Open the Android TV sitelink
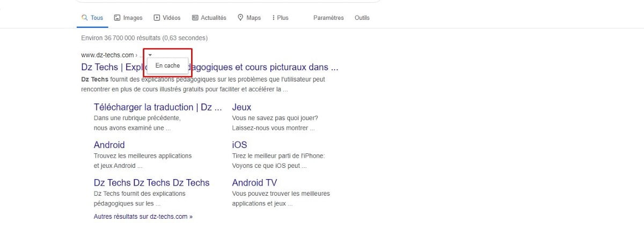This screenshot has height=229, width=644. pos(254,182)
